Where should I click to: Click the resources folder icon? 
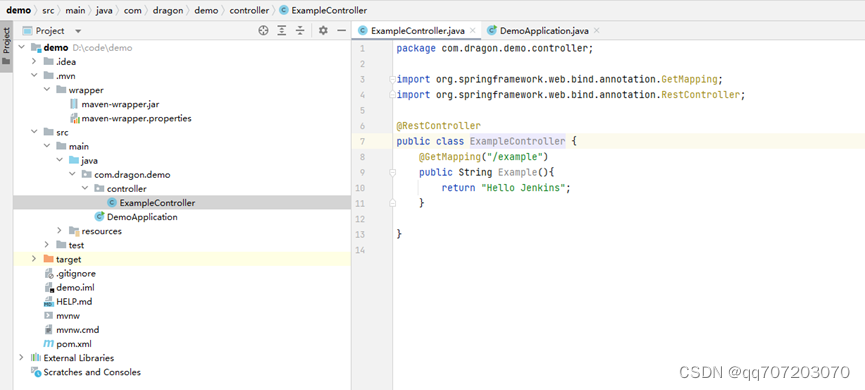(74, 231)
